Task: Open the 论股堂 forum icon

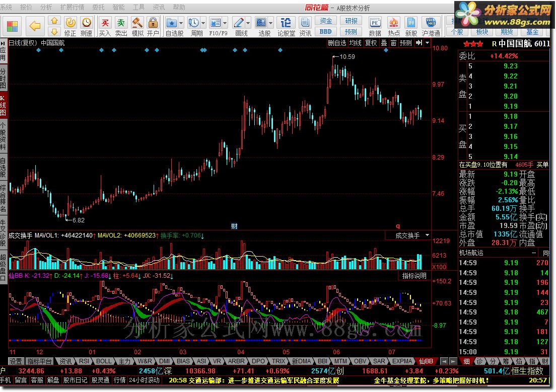Action: (286, 27)
